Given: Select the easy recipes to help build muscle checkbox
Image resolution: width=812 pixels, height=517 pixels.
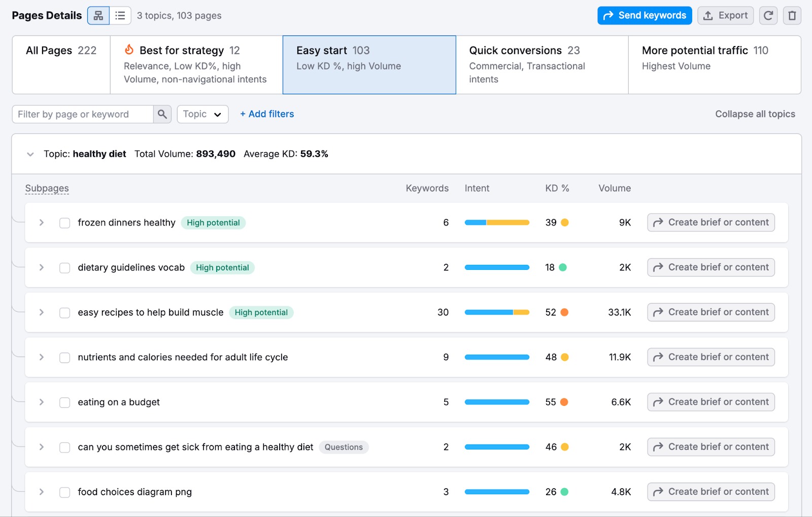Looking at the screenshot, I should click(64, 313).
